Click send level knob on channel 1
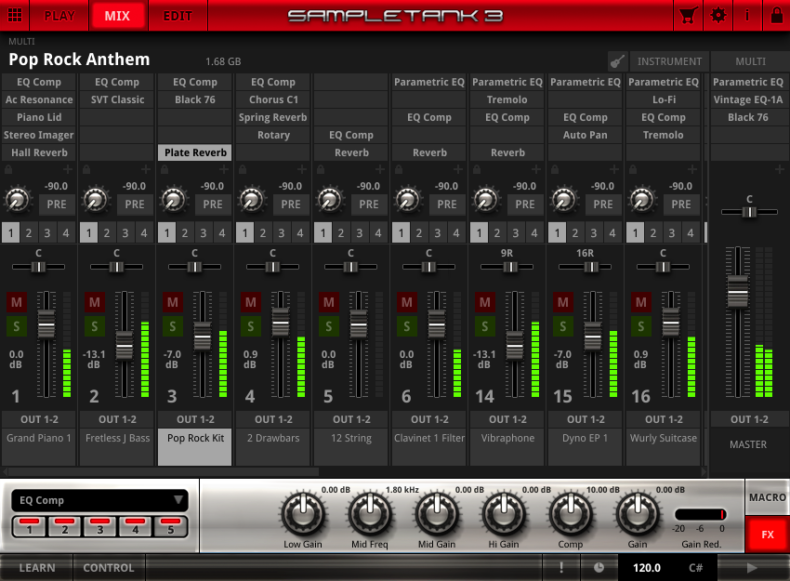Viewport: 790px width, 581px height. 18,199
